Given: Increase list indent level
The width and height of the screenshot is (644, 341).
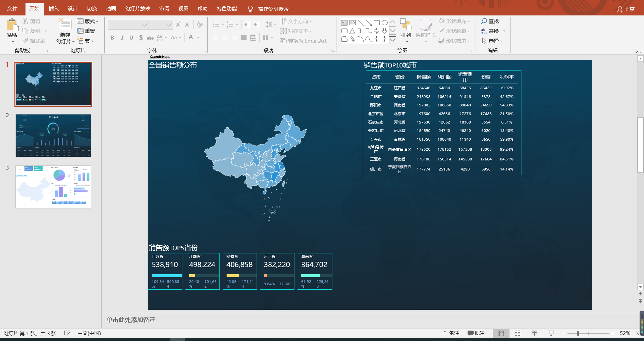Looking at the screenshot, I should tap(257, 25).
